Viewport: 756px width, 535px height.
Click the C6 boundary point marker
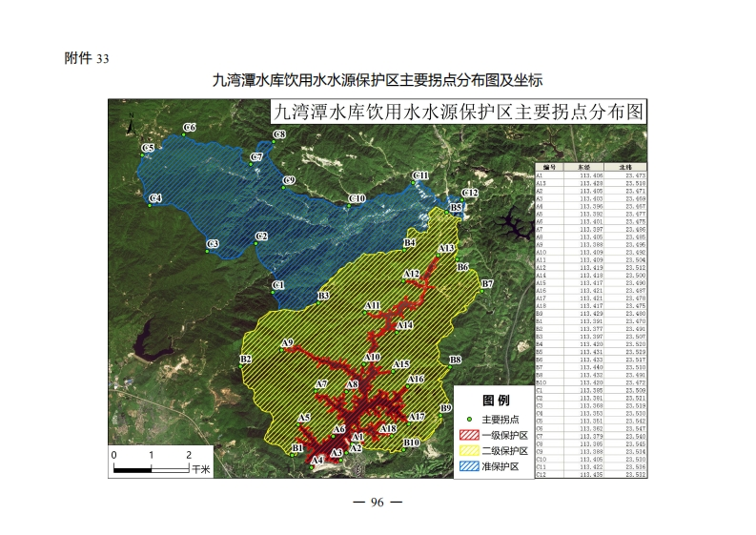coord(182,134)
